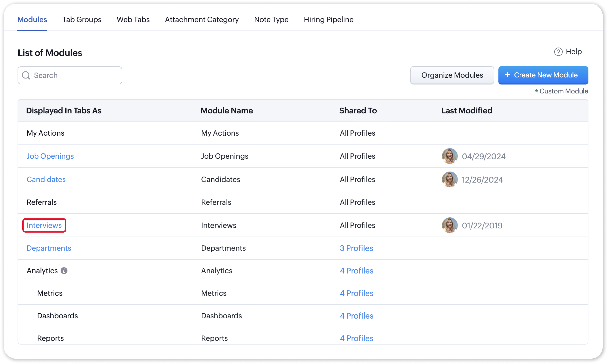Click the avatar in the Candidates row

click(449, 179)
